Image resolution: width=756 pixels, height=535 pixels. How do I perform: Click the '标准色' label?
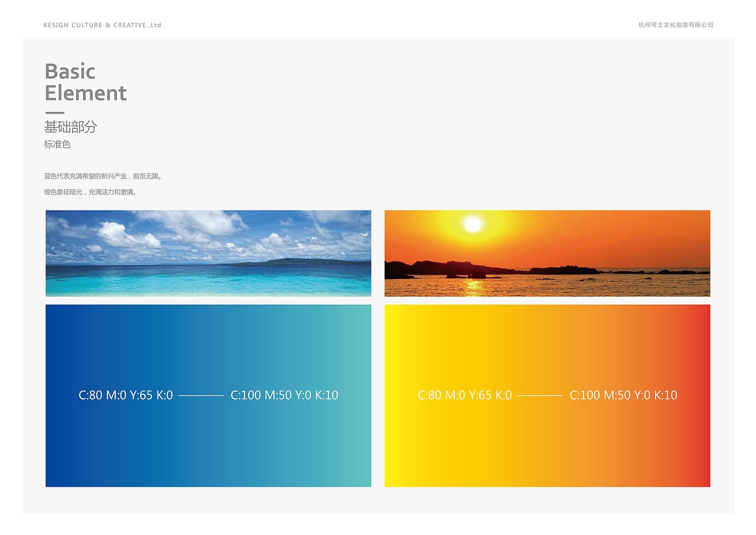(x=57, y=144)
